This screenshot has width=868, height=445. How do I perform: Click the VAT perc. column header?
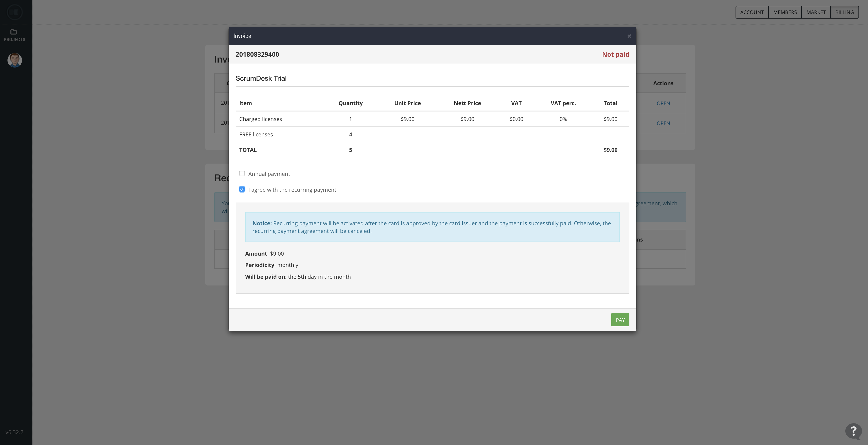563,103
